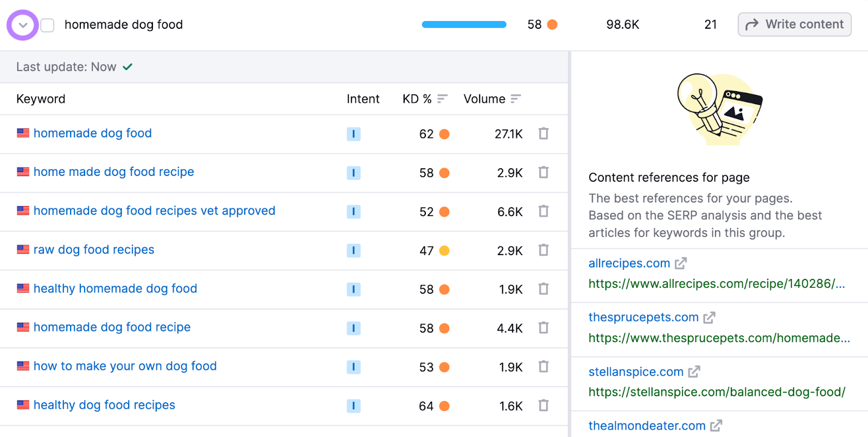The image size is (868, 437).
Task: Remove 'healthy dog food recipes' with trash icon
Action: pos(543,406)
